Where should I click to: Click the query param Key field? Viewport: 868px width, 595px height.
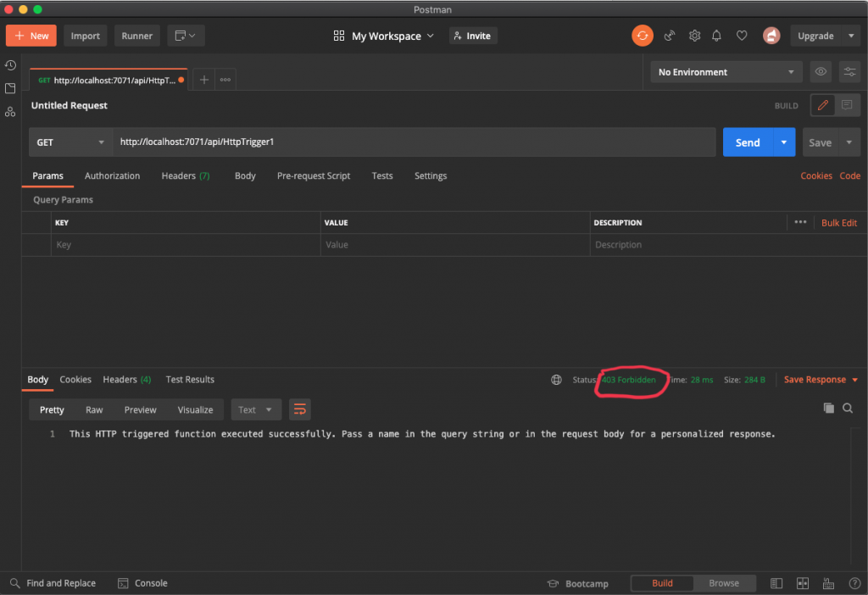186,245
